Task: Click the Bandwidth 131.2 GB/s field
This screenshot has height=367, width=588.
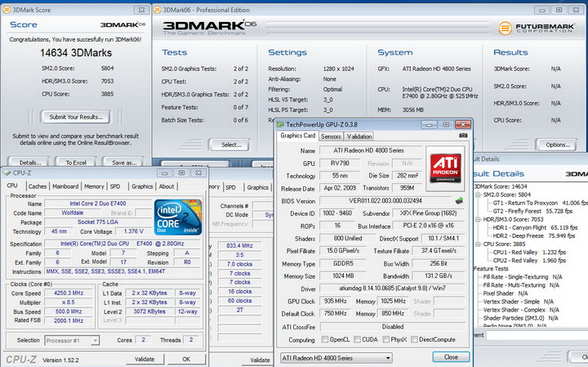Action: click(439, 275)
